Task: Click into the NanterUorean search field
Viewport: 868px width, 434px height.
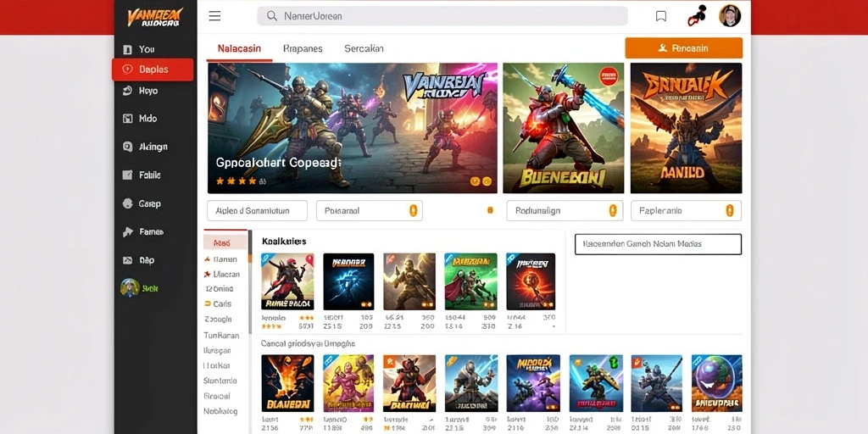Action: [442, 16]
